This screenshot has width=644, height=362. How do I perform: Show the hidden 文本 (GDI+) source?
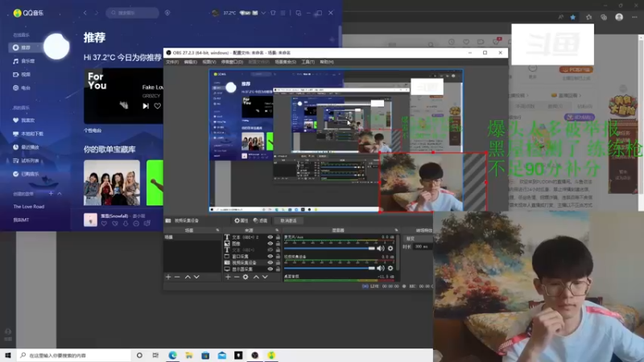click(x=270, y=250)
